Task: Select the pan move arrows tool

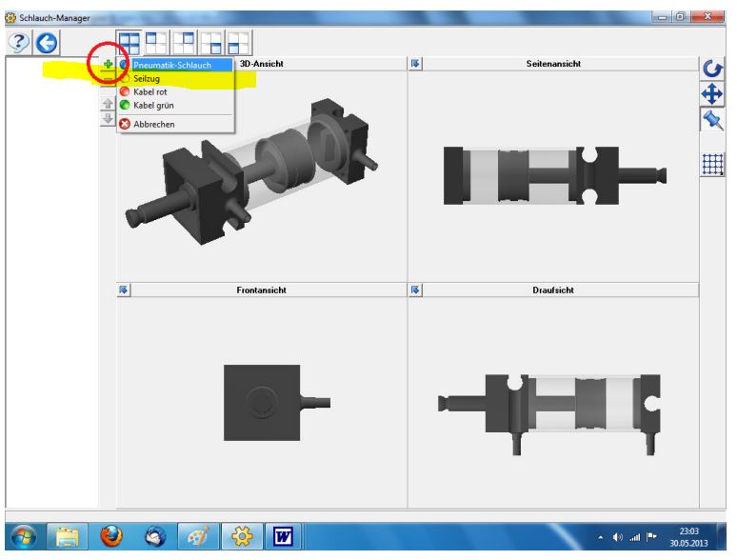Action: point(709,93)
